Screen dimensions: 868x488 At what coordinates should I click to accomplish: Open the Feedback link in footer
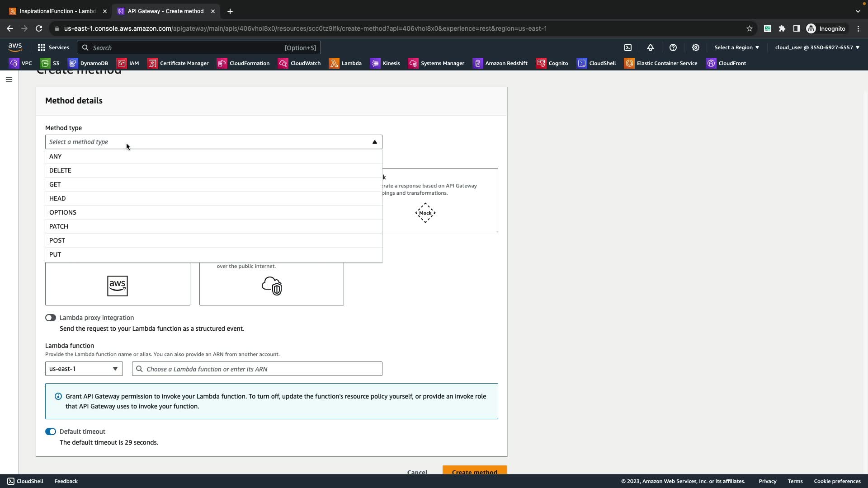[66, 481]
